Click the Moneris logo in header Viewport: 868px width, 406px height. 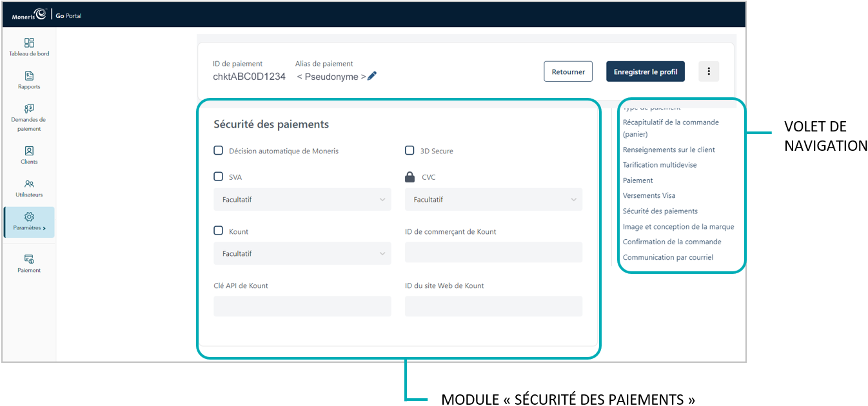point(29,15)
